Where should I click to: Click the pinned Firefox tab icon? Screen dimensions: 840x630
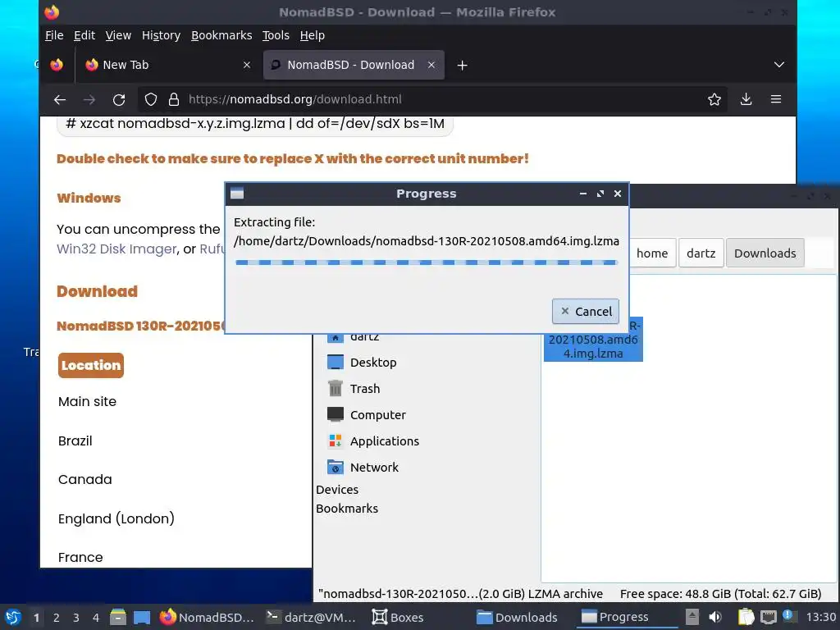pos(57,65)
